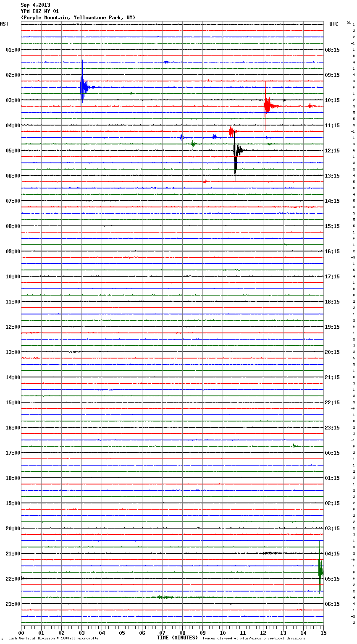
Task: Select the "13:15" UTC time label
Action: click(x=332, y=175)
